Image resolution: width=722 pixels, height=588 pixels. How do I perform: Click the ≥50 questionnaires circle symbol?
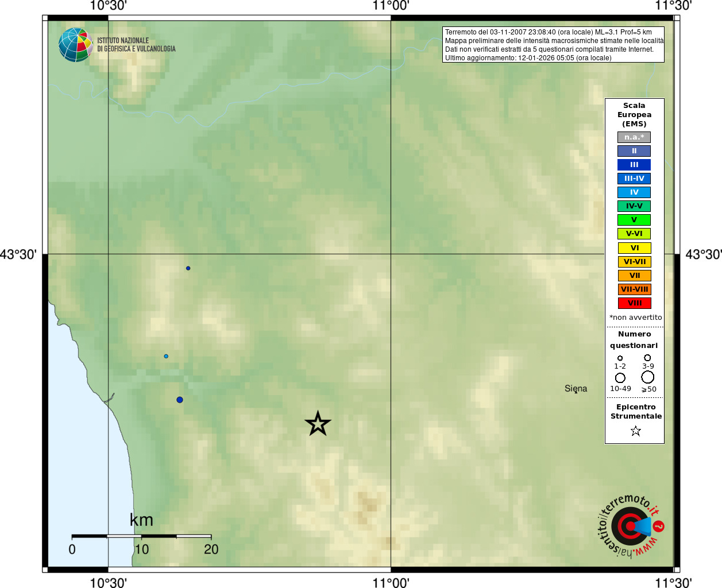pyautogui.click(x=647, y=377)
